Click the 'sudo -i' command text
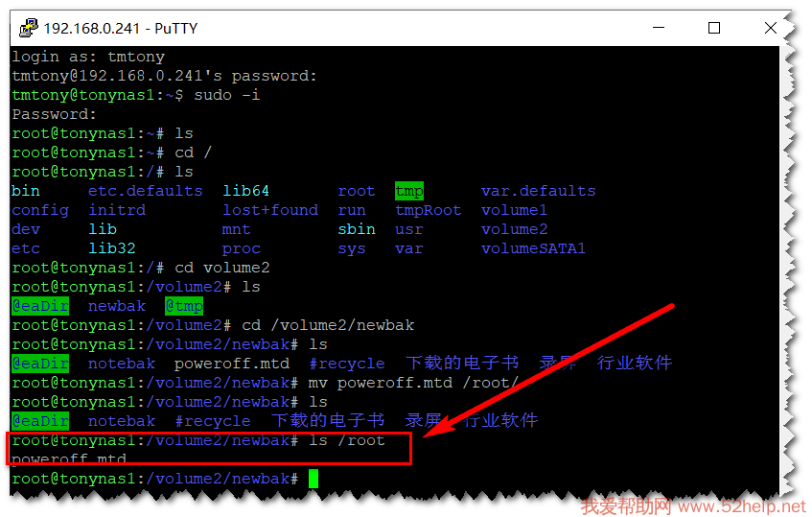The width and height of the screenshot is (812, 517). (x=227, y=95)
